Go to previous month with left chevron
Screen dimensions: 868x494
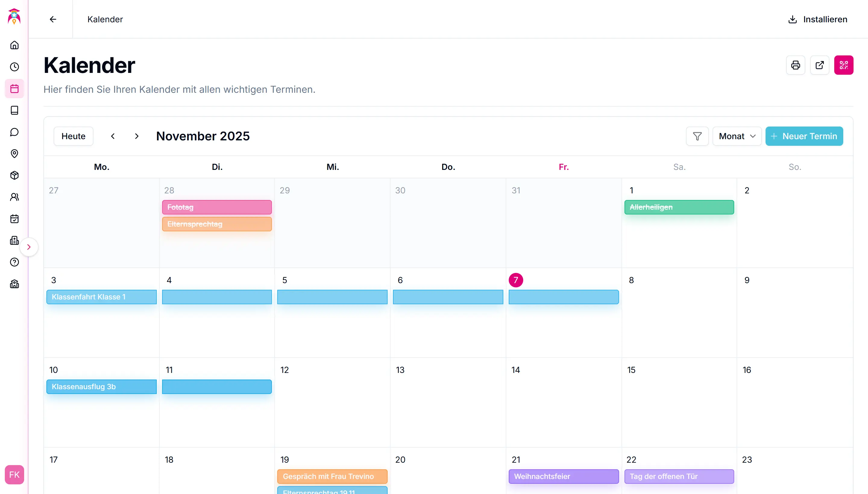coord(113,136)
